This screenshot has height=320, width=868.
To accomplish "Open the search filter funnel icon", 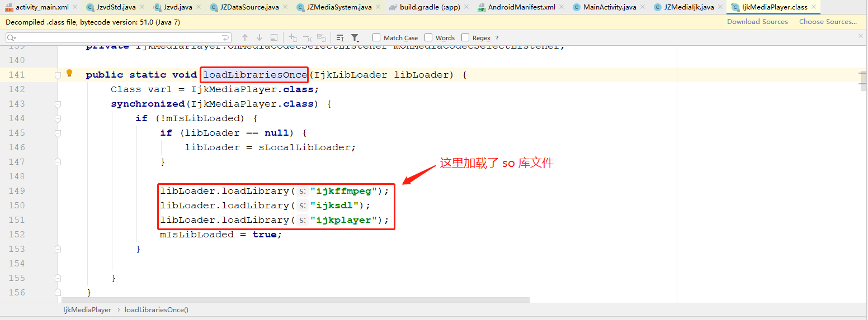I will pyautogui.click(x=355, y=37).
